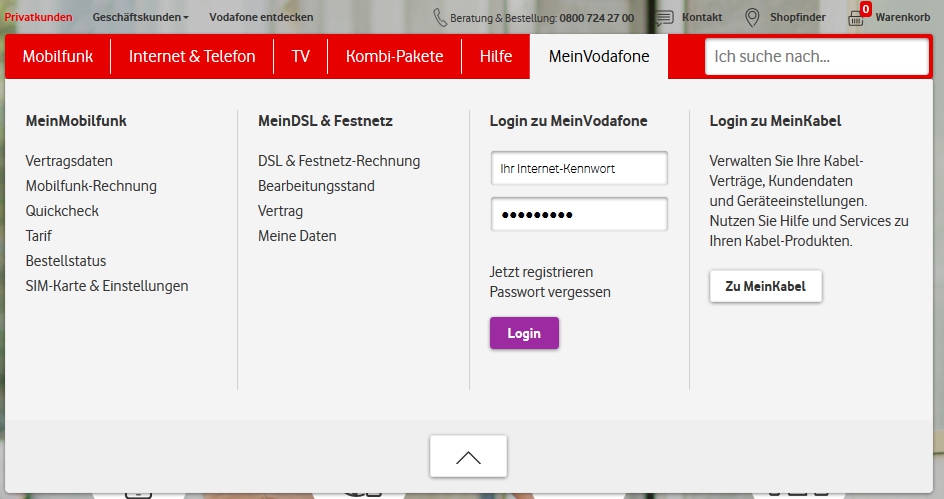Open the Mobilfunk menu tab
944x499 pixels.
pos(58,57)
